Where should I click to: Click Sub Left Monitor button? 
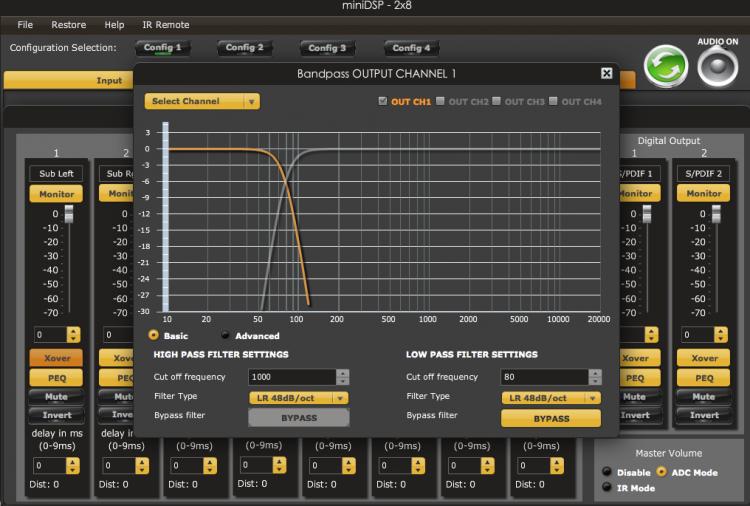[56, 194]
